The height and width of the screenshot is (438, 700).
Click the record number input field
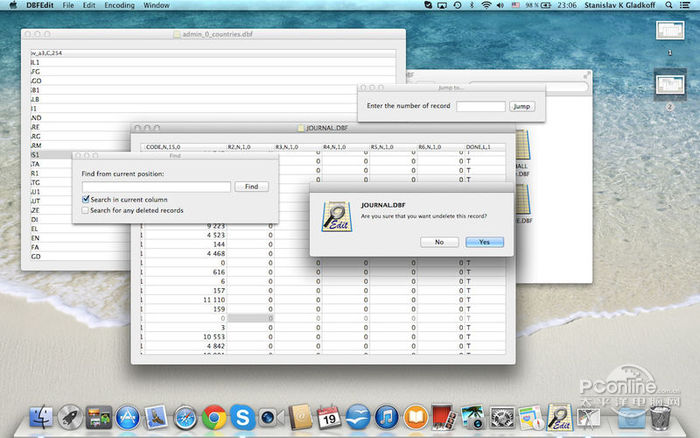tap(480, 106)
